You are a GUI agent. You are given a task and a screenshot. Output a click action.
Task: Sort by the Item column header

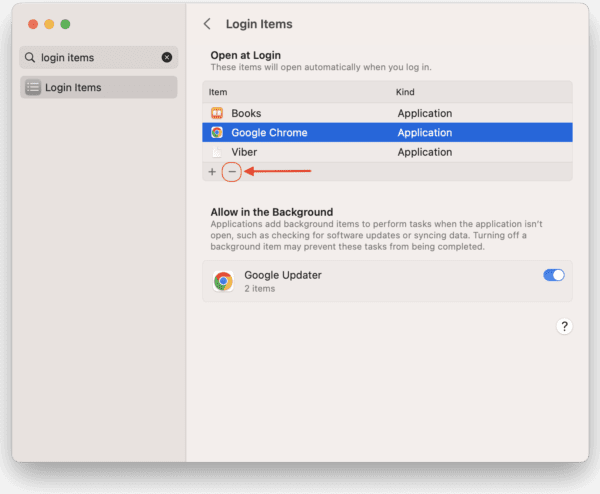(x=218, y=92)
